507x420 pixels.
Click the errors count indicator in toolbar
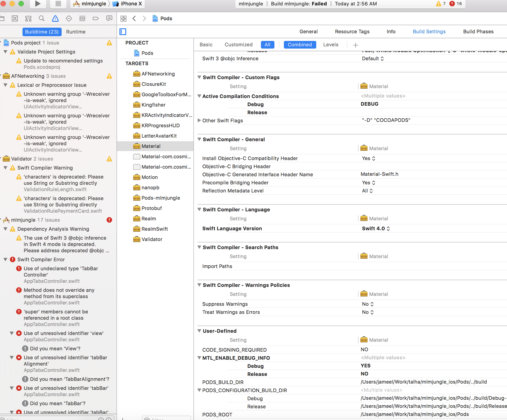pos(455,4)
